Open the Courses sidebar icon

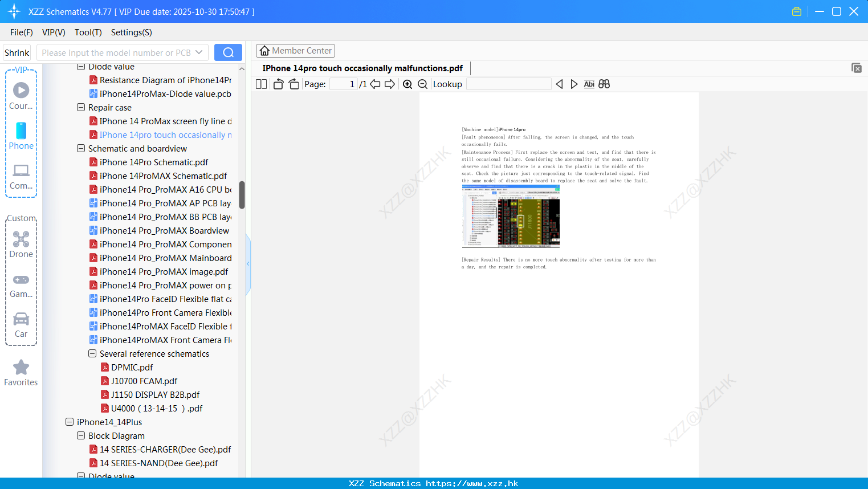pos(21,90)
